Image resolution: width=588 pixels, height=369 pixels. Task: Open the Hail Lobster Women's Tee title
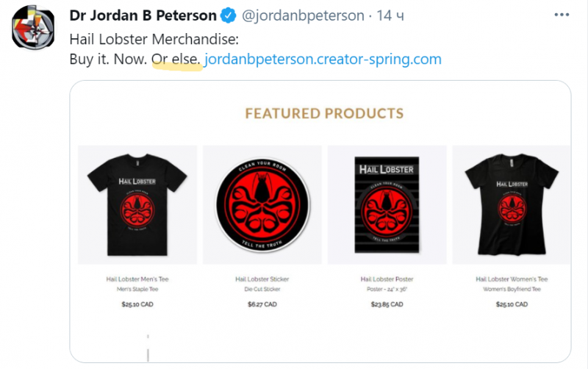click(512, 279)
